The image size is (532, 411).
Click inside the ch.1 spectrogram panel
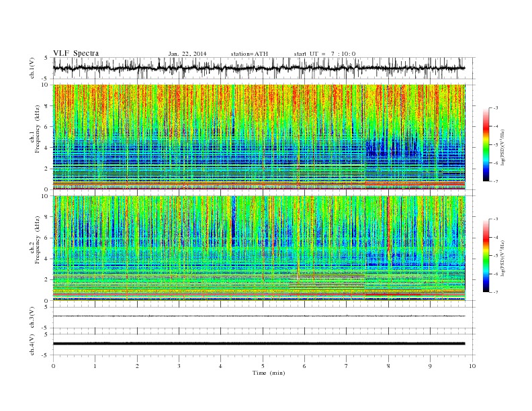coord(259,137)
